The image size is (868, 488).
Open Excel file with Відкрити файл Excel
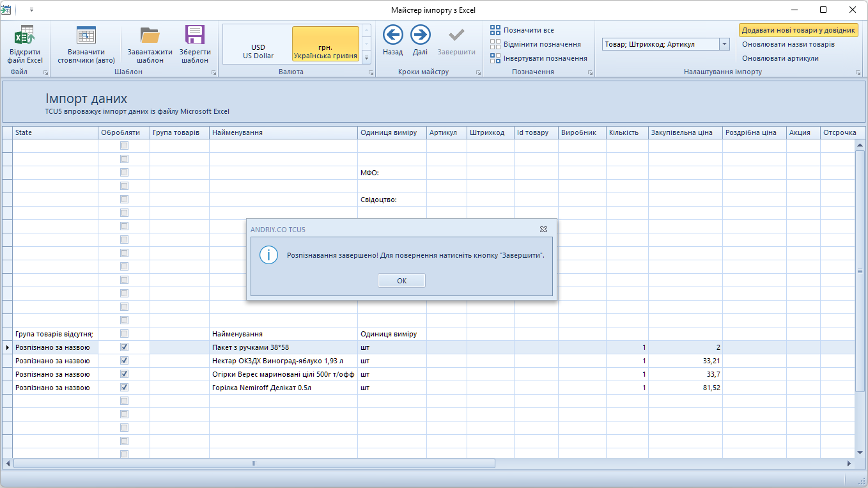point(26,44)
